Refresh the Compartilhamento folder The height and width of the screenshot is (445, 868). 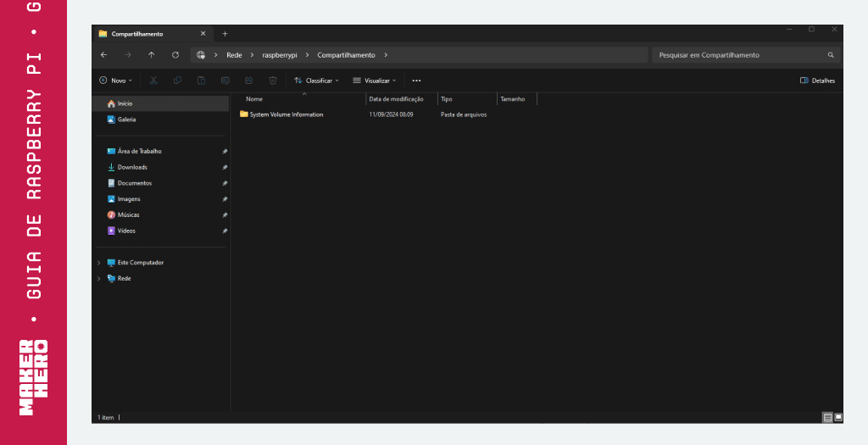point(175,55)
